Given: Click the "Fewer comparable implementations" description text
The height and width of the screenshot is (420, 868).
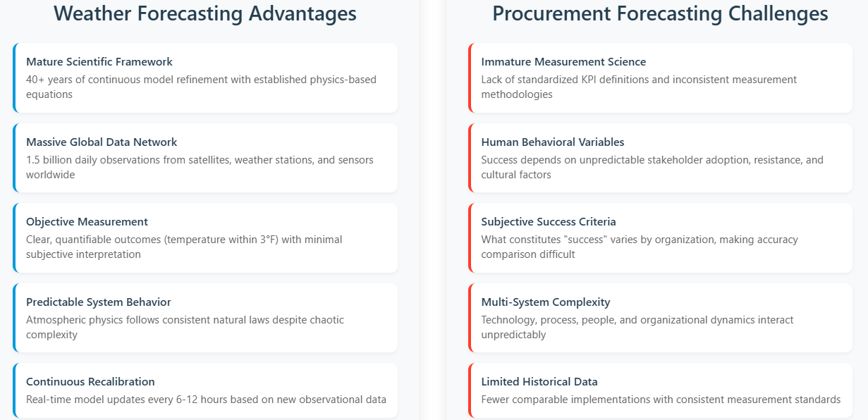Looking at the screenshot, I should click(x=661, y=400).
